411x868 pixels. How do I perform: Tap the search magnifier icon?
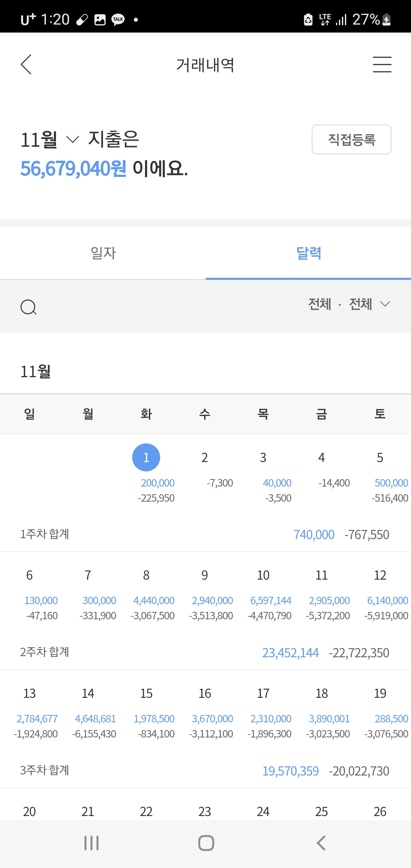28,307
